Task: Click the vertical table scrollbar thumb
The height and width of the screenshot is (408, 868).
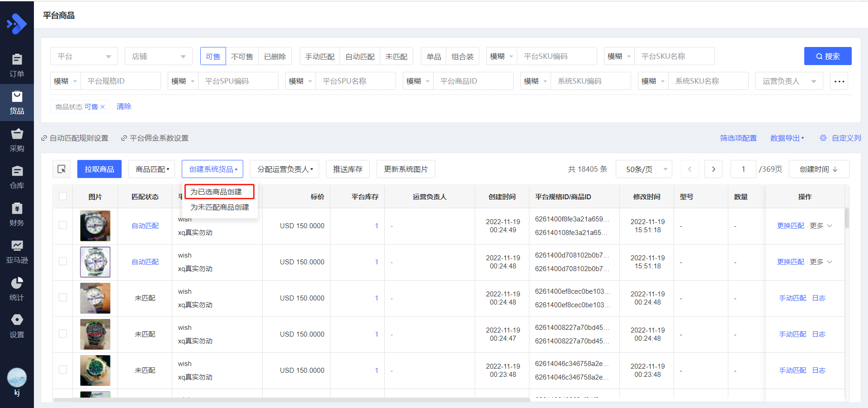Action: (x=847, y=218)
